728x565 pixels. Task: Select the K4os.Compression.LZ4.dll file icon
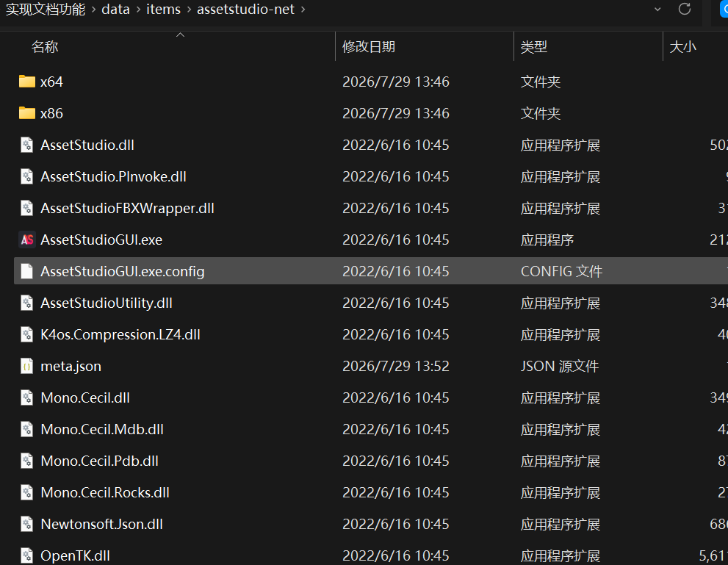(x=27, y=334)
